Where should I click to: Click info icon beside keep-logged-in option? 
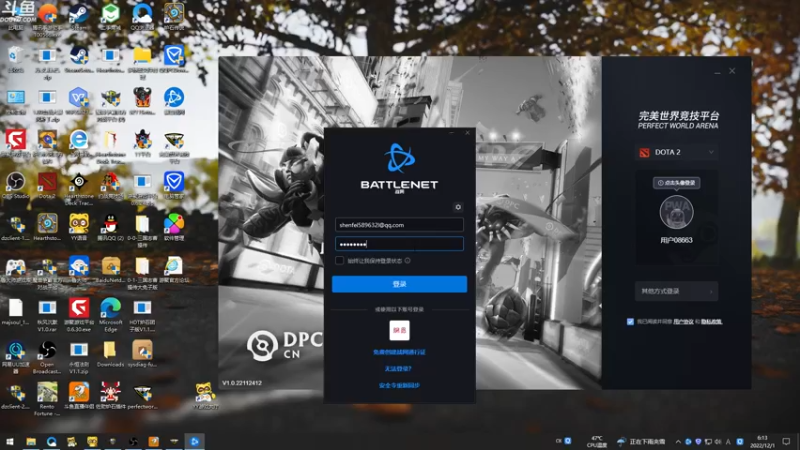pos(408,261)
